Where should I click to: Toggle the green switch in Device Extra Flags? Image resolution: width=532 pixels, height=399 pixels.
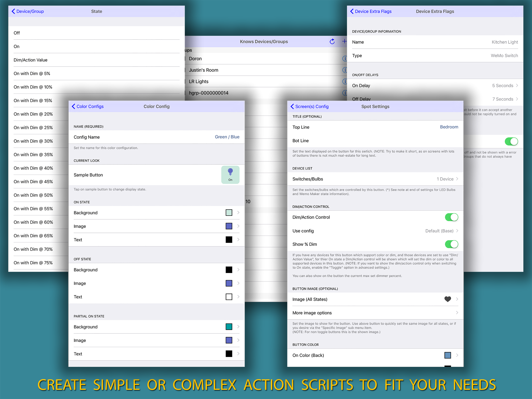point(511,141)
